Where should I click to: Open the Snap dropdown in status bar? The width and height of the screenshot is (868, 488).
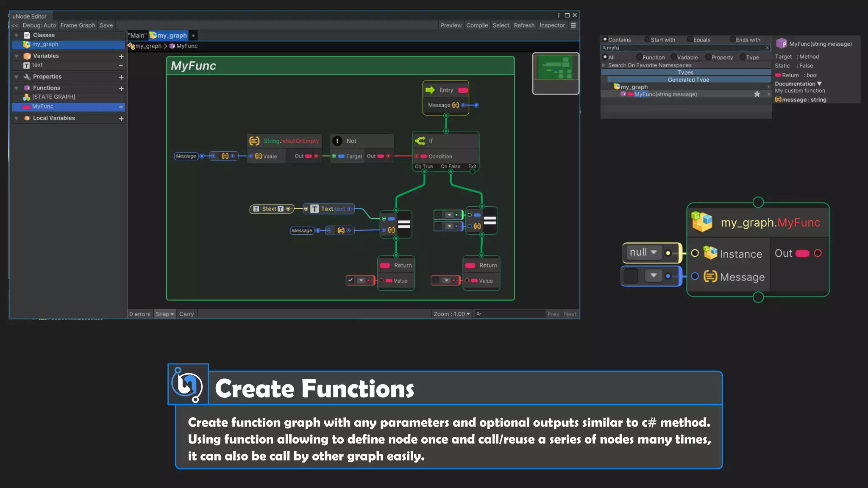(164, 314)
